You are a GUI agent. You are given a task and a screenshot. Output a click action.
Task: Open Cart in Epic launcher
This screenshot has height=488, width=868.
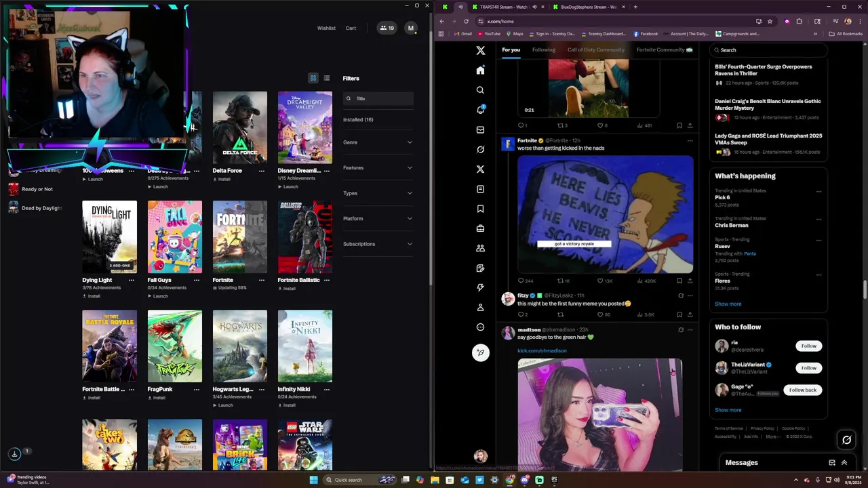click(x=351, y=28)
